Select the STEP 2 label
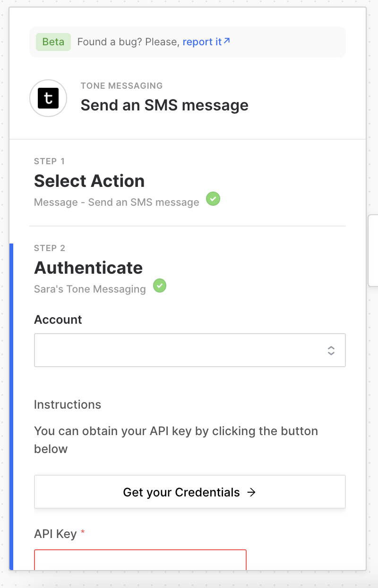Image resolution: width=378 pixels, height=588 pixels. (50, 248)
